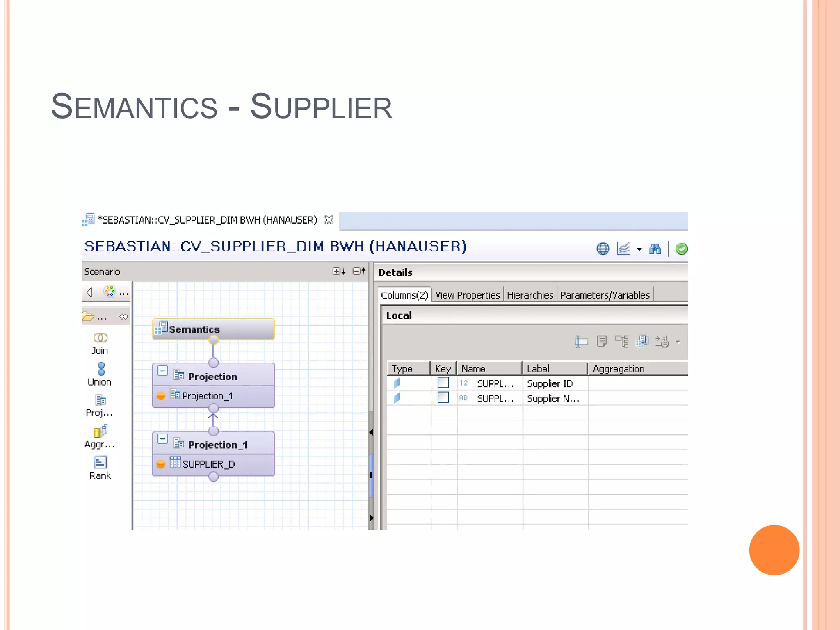Click first Local toolbar icon
Image resolution: width=840 pixels, height=630 pixels.
click(581, 341)
